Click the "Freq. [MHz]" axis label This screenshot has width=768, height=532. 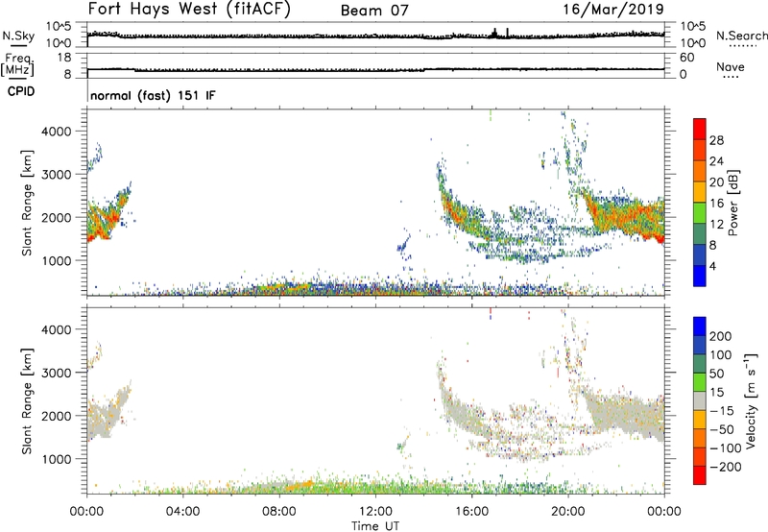pos(17,64)
